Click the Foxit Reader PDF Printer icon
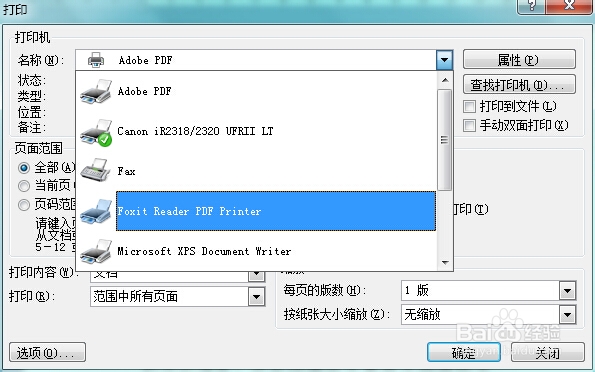 [96, 211]
